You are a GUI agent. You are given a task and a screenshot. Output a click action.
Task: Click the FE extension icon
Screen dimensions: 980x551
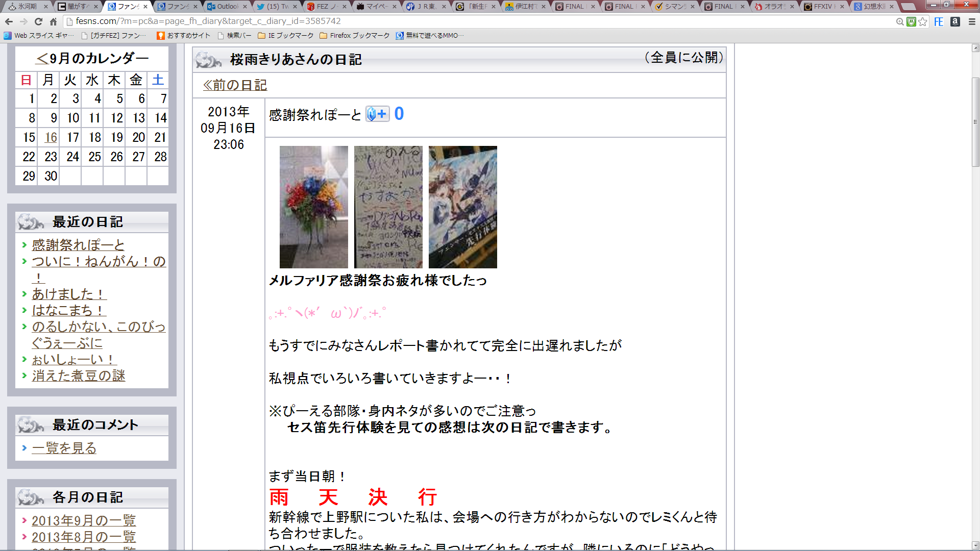939,21
